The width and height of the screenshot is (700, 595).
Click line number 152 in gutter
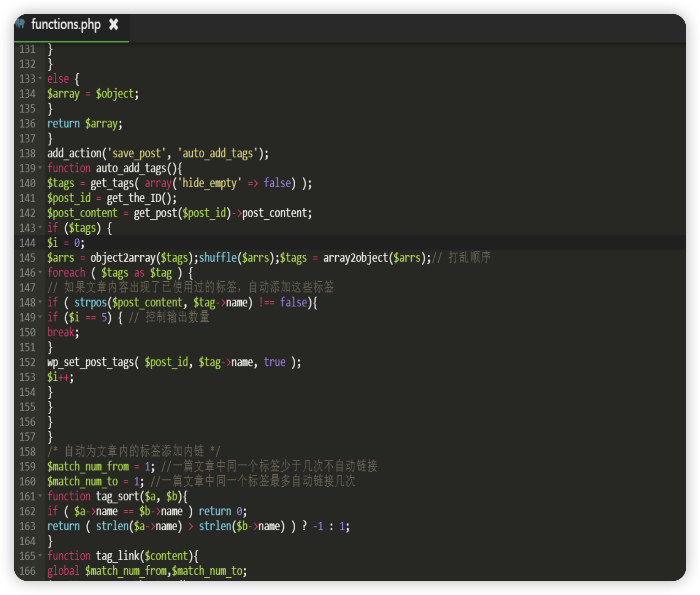tap(27, 362)
